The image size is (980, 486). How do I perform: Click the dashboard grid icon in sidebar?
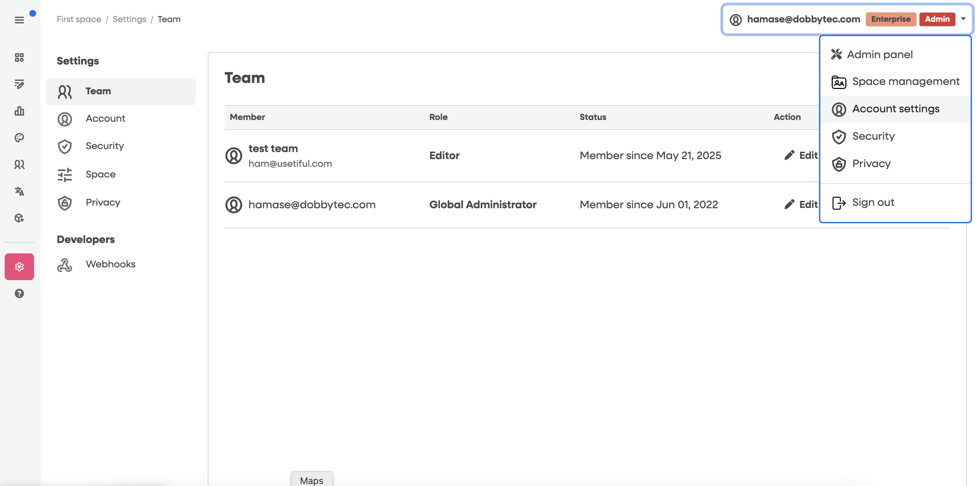19,57
